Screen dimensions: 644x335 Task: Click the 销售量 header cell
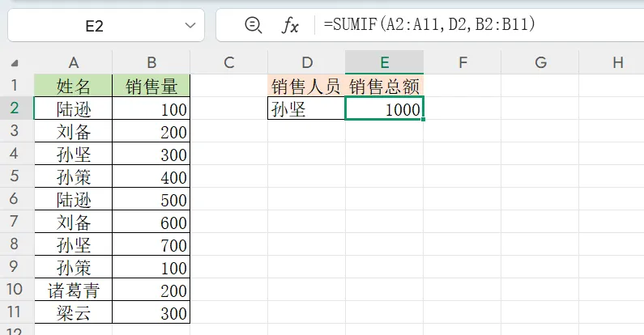[151, 86]
